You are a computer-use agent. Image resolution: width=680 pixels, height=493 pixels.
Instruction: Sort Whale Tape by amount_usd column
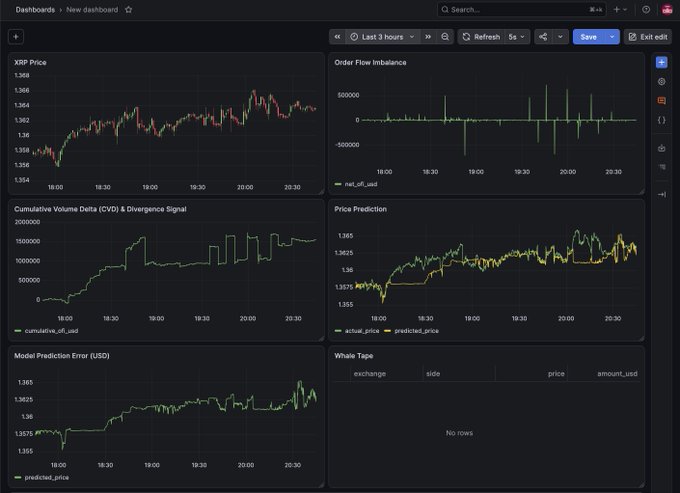click(617, 374)
